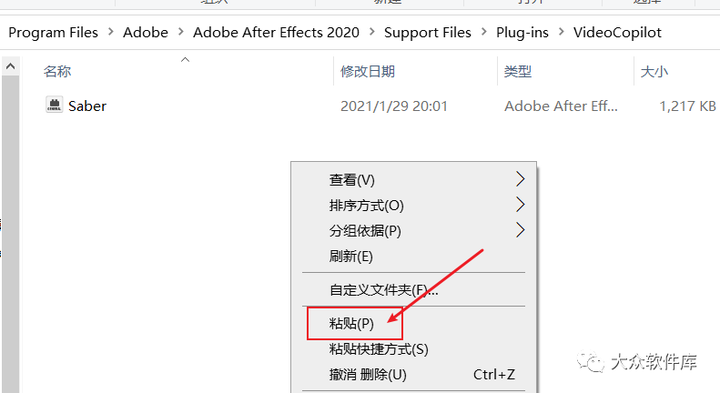Screen dimensions: 720x393
Task: Open Adobe After Effects 2020 breadcrumb
Action: click(276, 33)
